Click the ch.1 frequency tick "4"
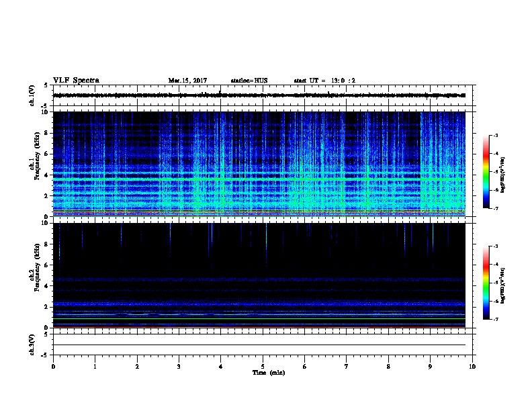Image resolution: width=532 pixels, height=411 pixels. (x=46, y=175)
